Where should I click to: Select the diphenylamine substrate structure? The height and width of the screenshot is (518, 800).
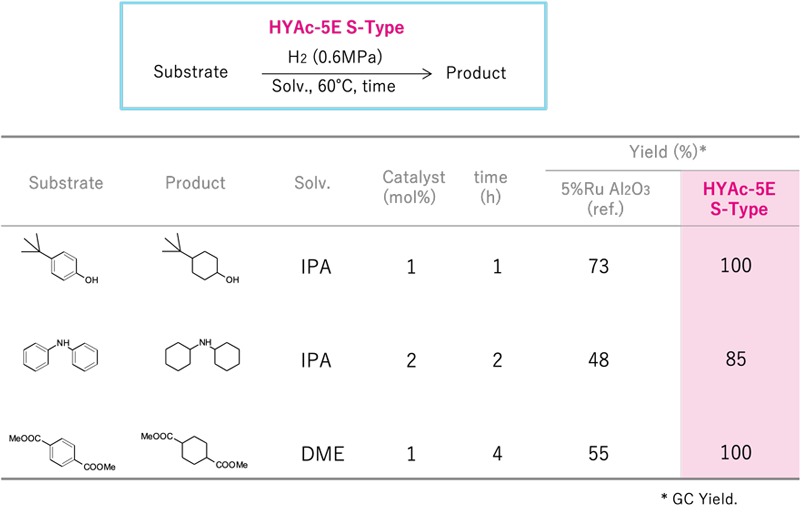point(60,354)
